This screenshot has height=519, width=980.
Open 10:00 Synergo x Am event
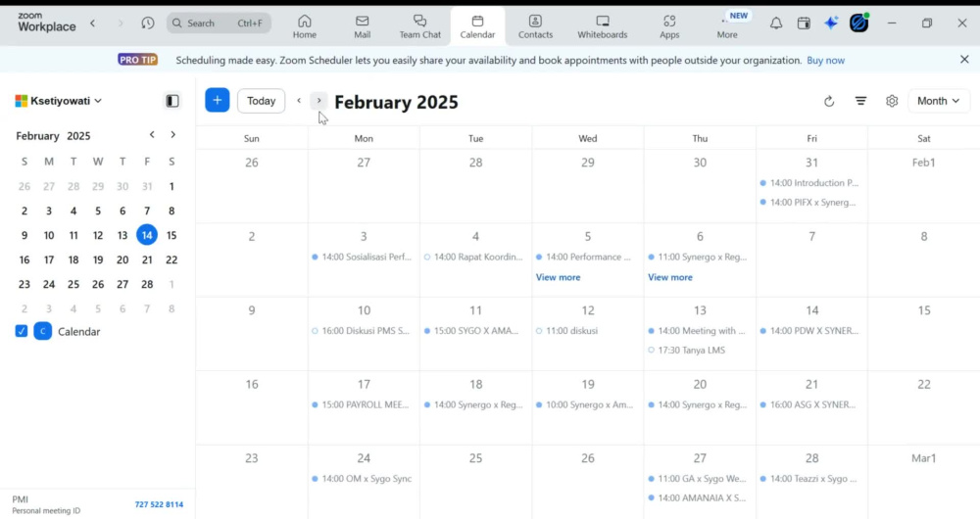click(586, 404)
